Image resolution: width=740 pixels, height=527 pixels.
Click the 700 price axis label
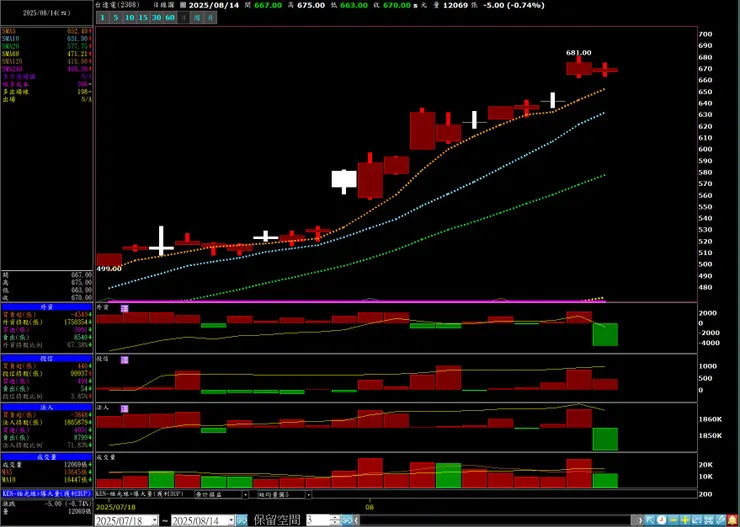pyautogui.click(x=706, y=34)
